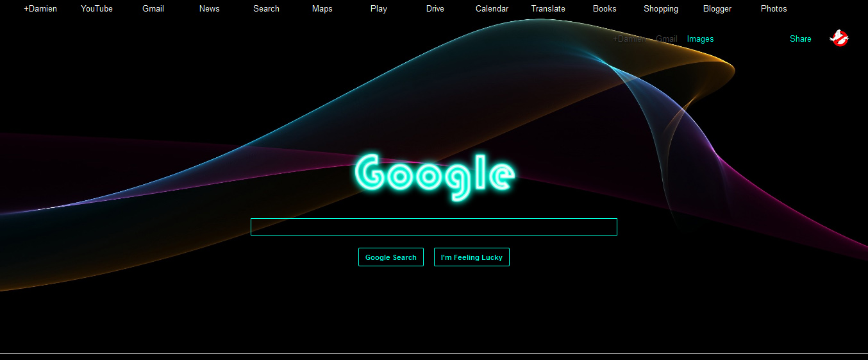The height and width of the screenshot is (360, 868).
Task: Click the dimmed Gmail link beside Images
Action: [x=667, y=39]
